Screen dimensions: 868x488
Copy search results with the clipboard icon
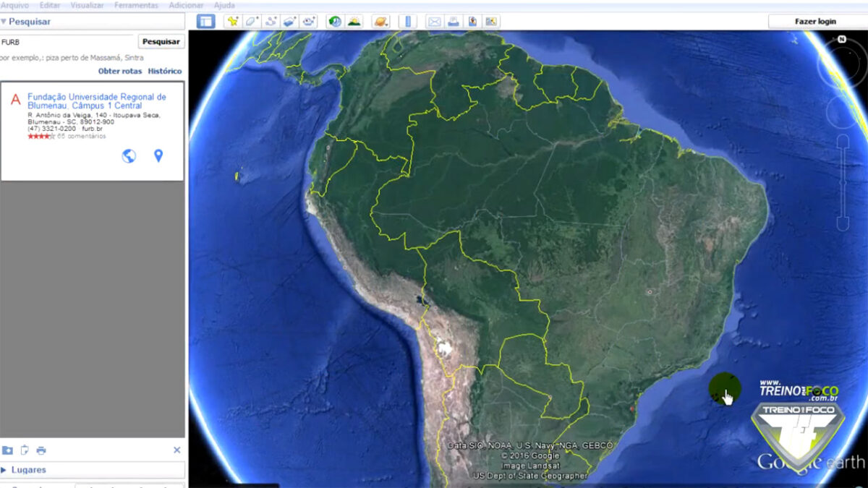(25, 450)
